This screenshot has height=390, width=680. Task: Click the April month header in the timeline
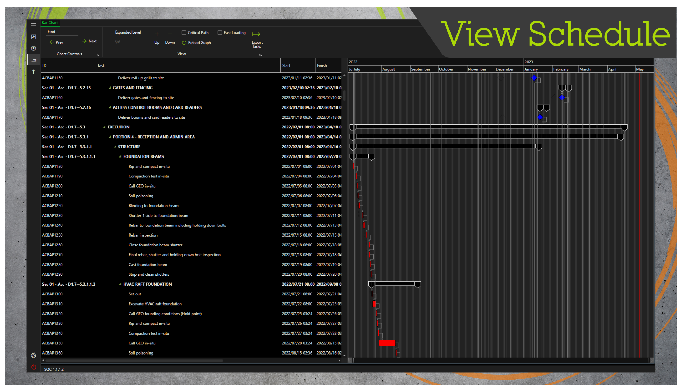(x=621, y=69)
